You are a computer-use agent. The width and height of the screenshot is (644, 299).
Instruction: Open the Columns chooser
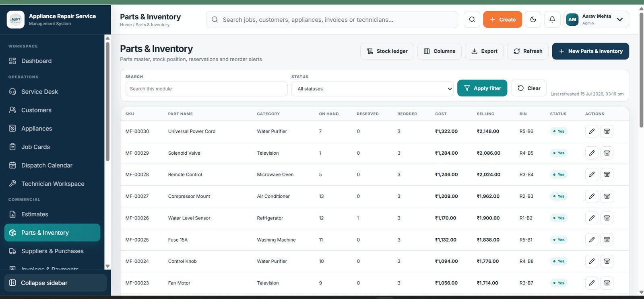(x=439, y=51)
